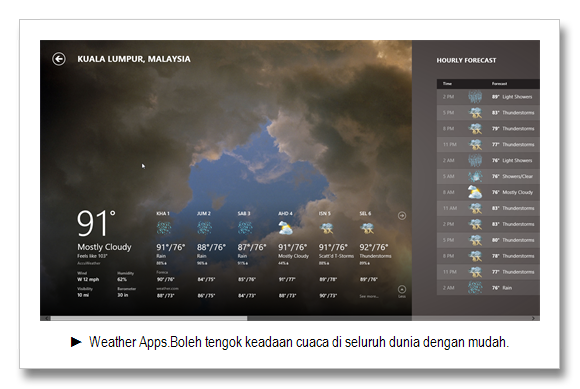This screenshot has height=389, width=580.
Task: Click the thunderstorm icon at 11 AM
Action: [x=475, y=208]
